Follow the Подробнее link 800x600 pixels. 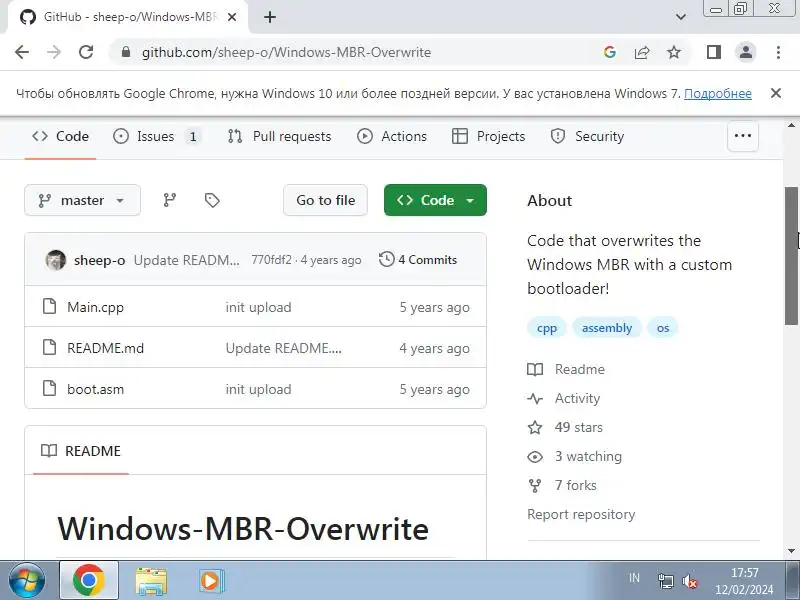717,93
